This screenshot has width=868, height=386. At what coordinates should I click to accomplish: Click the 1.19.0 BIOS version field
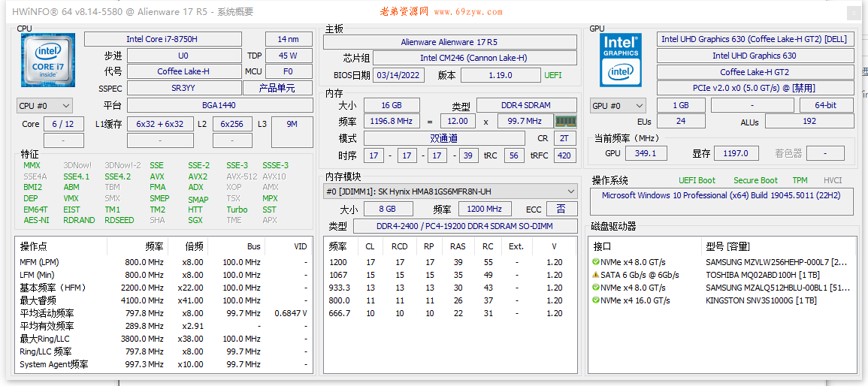coord(501,75)
